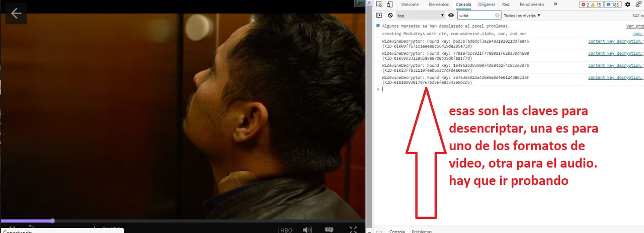This screenshot has height=233, width=644.
Task: Click the HBO logo in the player
Action: click(x=286, y=230)
